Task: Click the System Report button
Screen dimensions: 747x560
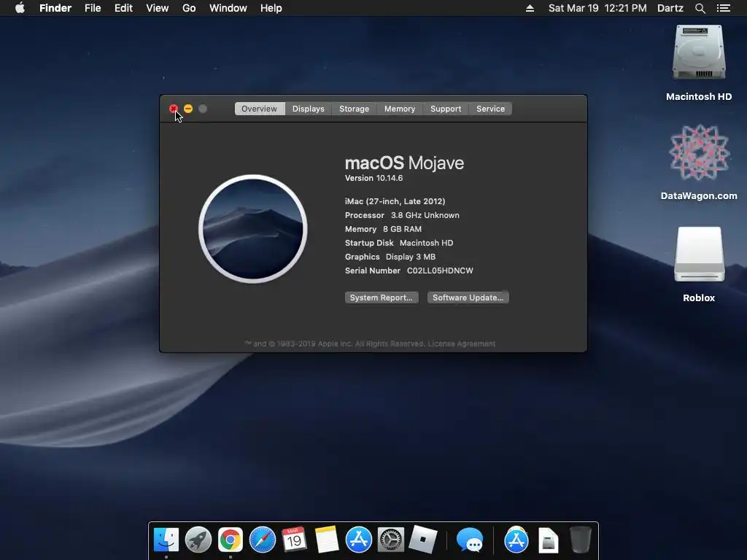Action: (382, 297)
